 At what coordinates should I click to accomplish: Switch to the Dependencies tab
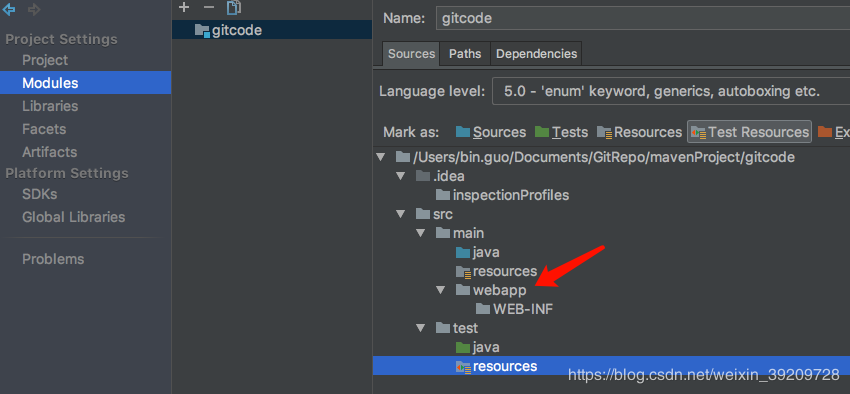click(x=536, y=54)
